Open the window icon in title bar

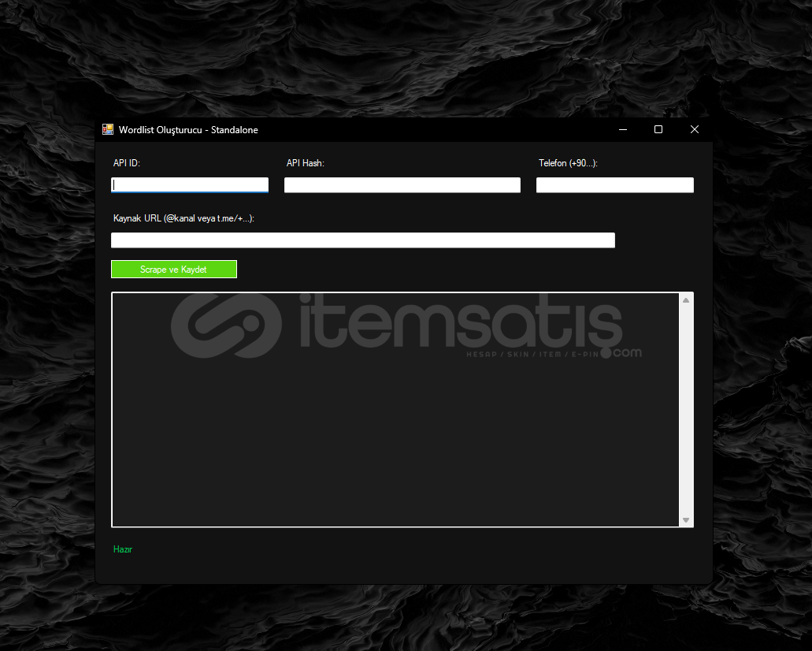[108, 129]
